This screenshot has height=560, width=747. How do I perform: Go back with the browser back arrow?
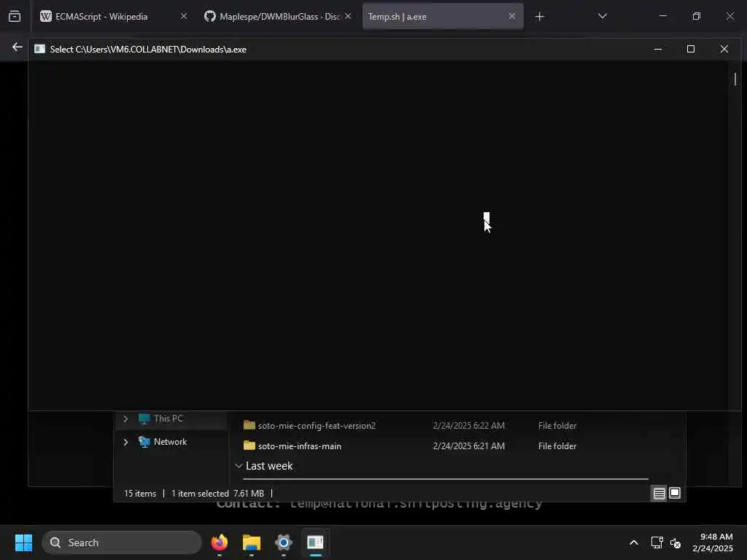tap(18, 47)
